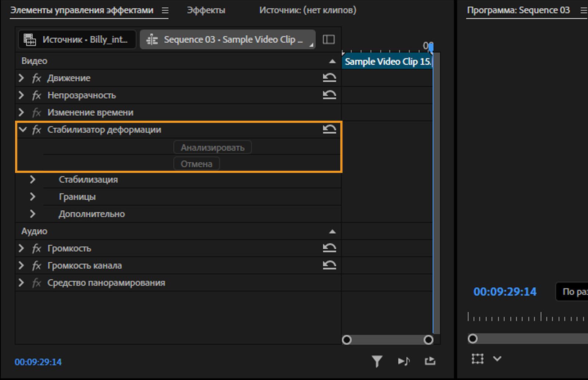
Task: Toggle fx bypass for Громкость канала
Action: [36, 266]
